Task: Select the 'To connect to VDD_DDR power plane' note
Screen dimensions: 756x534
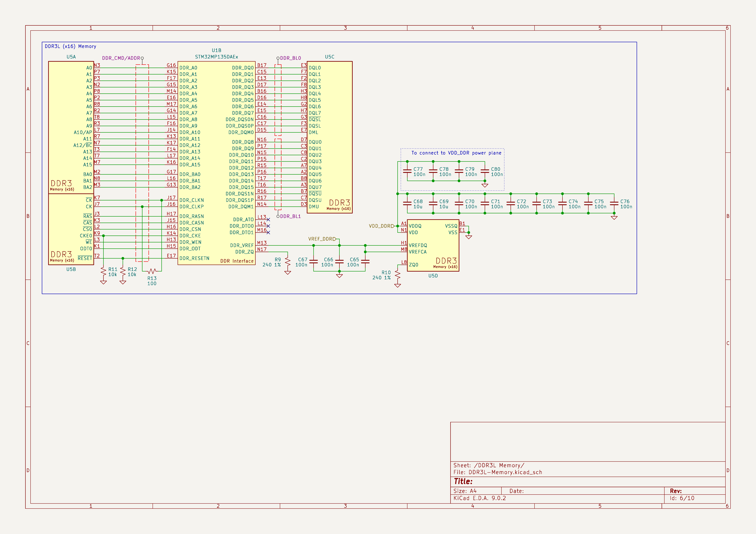Action: [x=456, y=153]
